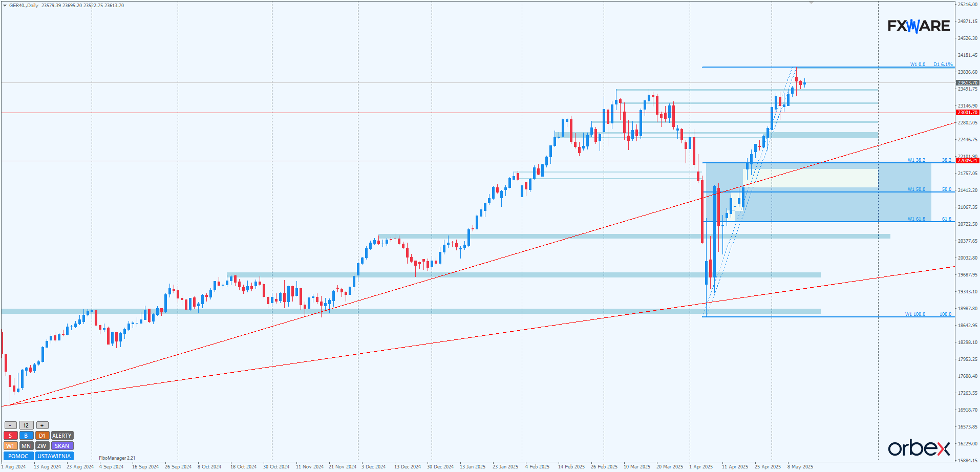The height and width of the screenshot is (472, 980).
Task: Click the blue B buy button
Action: (x=26, y=436)
